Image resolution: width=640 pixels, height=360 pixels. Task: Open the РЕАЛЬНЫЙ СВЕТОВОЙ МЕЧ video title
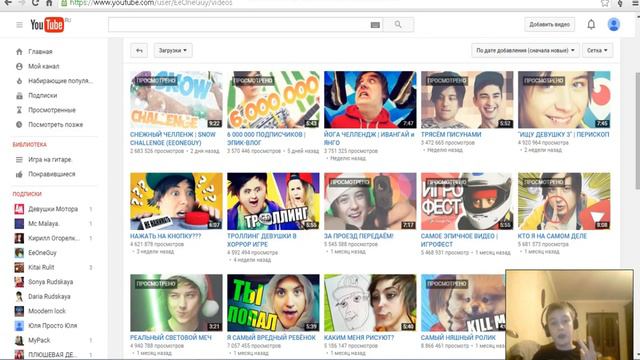[x=171, y=338]
